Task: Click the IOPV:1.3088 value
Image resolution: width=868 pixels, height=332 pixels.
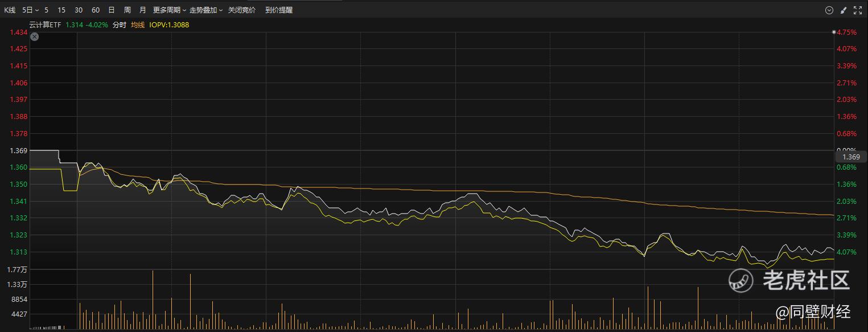Action: point(169,25)
